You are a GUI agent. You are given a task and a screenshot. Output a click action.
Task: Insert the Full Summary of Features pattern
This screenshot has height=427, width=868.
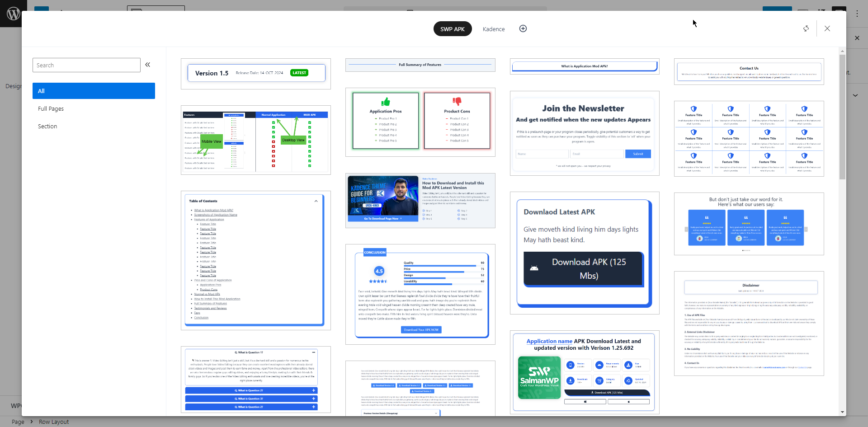pos(420,65)
